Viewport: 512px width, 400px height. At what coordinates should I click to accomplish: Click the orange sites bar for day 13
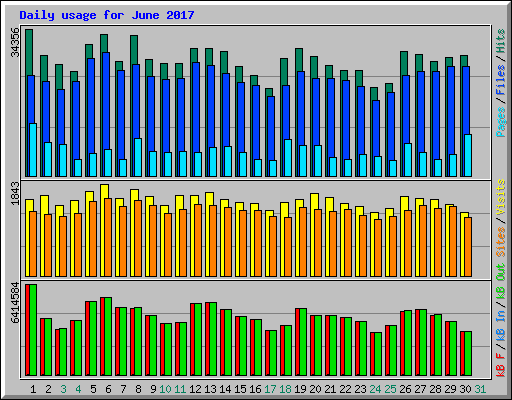213,241
